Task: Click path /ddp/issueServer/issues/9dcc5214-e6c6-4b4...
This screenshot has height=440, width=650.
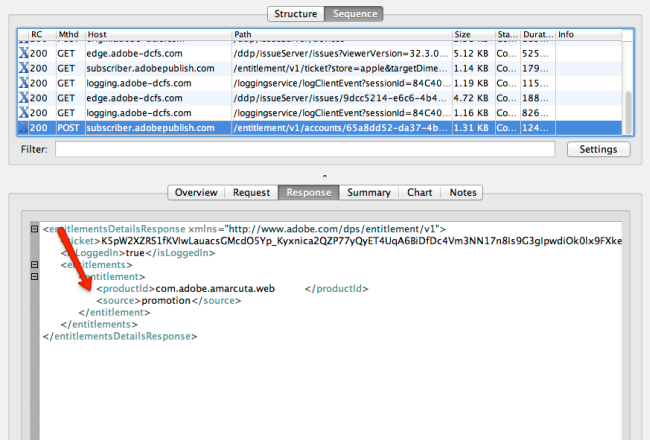Action: point(341,98)
